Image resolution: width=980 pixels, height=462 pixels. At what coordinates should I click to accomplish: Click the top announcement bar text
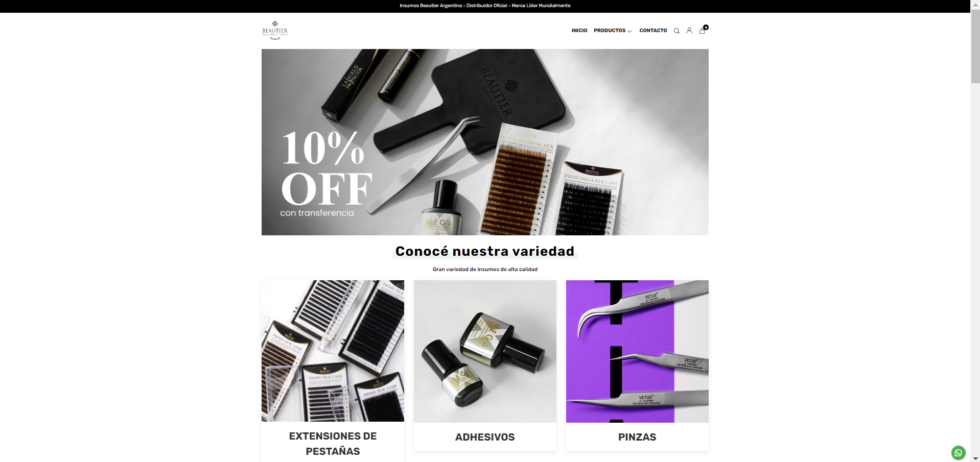point(485,6)
